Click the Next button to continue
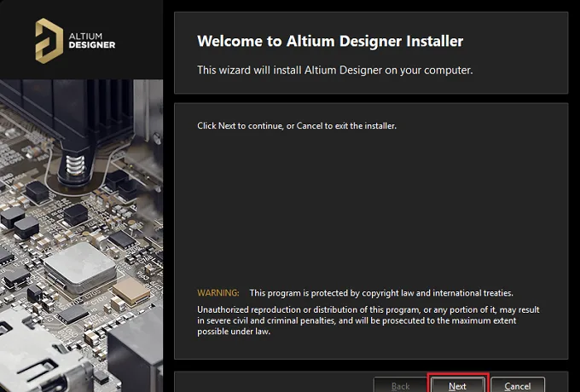 point(458,385)
